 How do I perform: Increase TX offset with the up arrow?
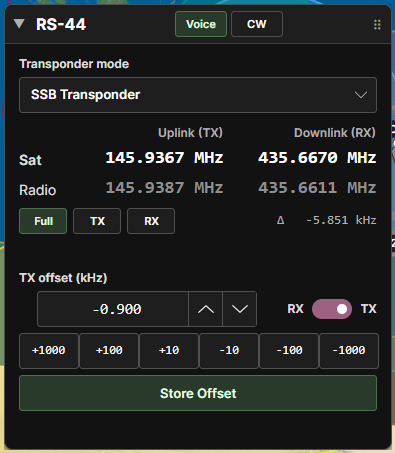206,309
